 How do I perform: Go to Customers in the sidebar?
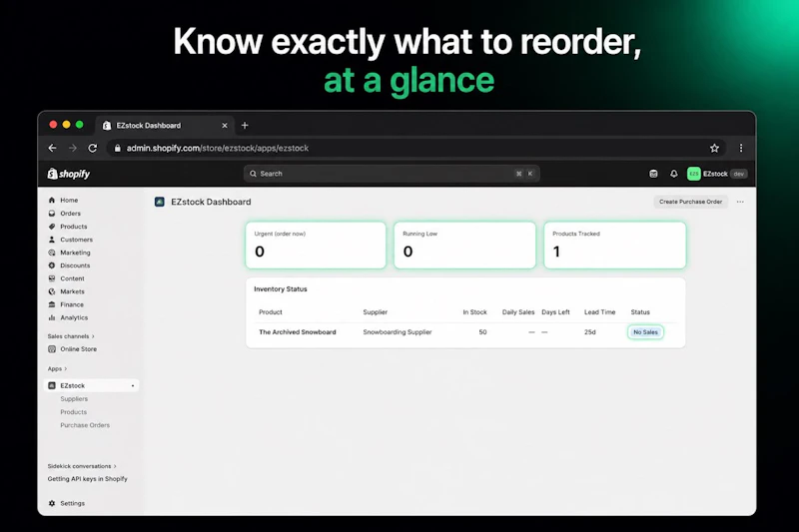pyautogui.click(x=77, y=240)
